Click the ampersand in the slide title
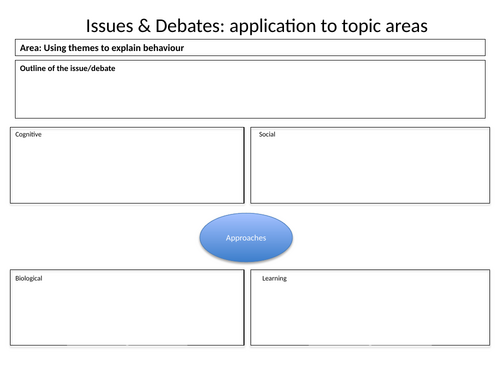Screen dimensions: 500x375 [144, 26]
